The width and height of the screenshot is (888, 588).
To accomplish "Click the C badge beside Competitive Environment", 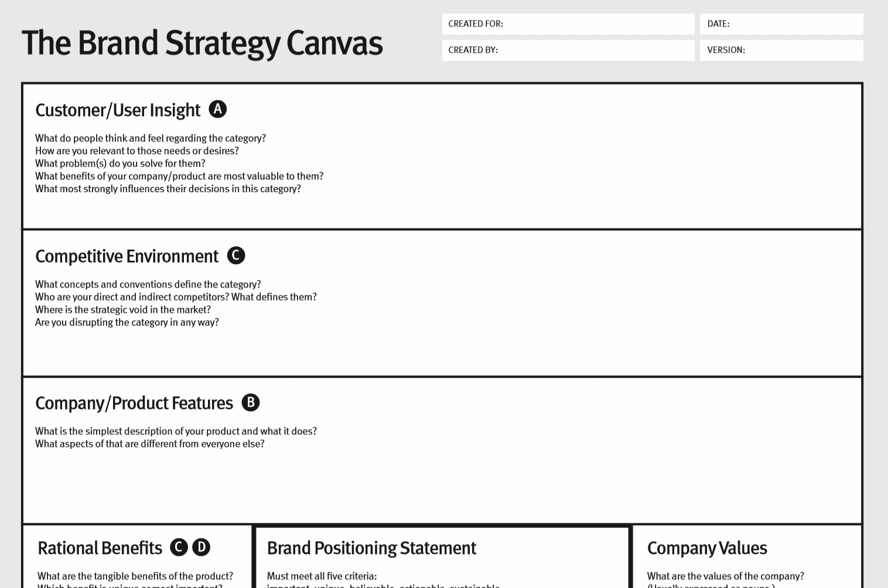I will [236, 255].
